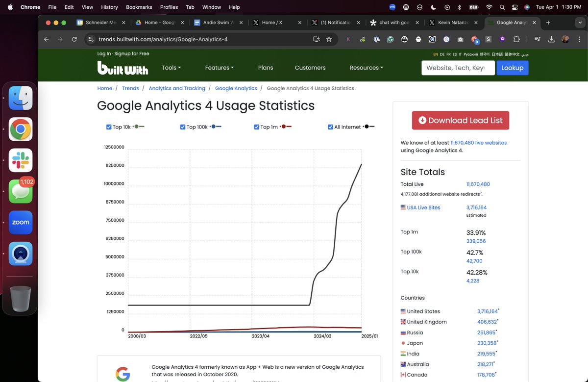Open the Chrome three-dot menu
Viewport: 588px width, 382px height.
pyautogui.click(x=578, y=39)
